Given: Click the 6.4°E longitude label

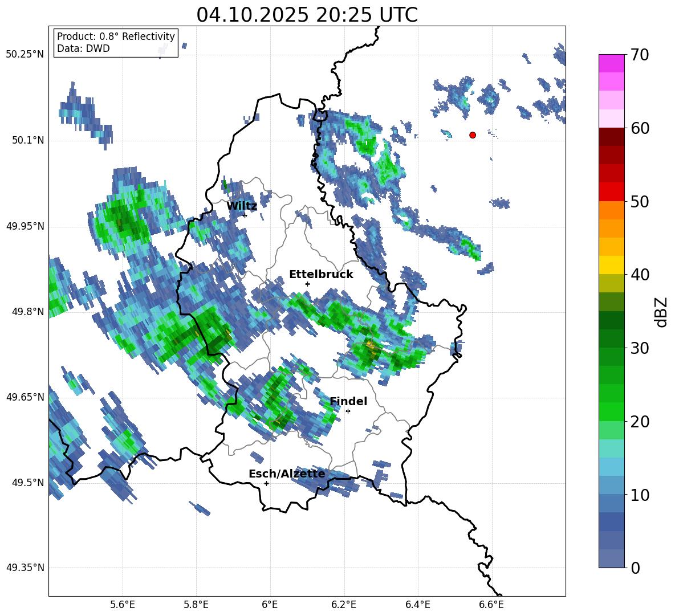Looking at the screenshot, I should tap(417, 605).
